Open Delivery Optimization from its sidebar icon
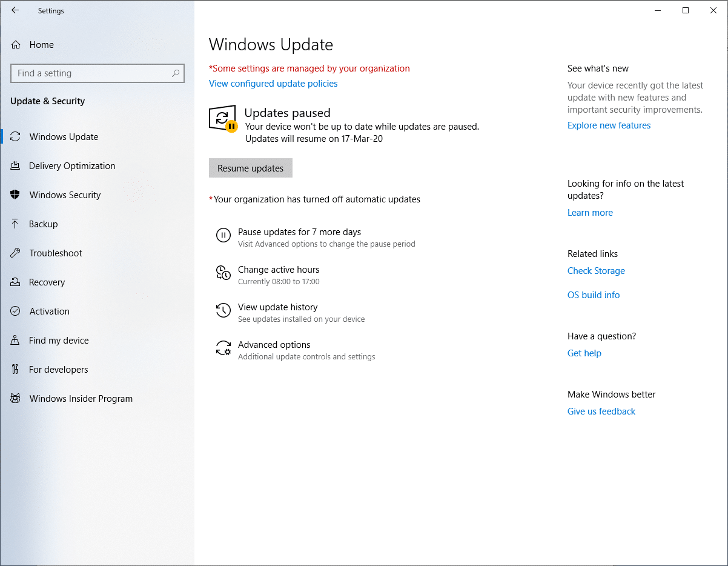 (x=16, y=166)
